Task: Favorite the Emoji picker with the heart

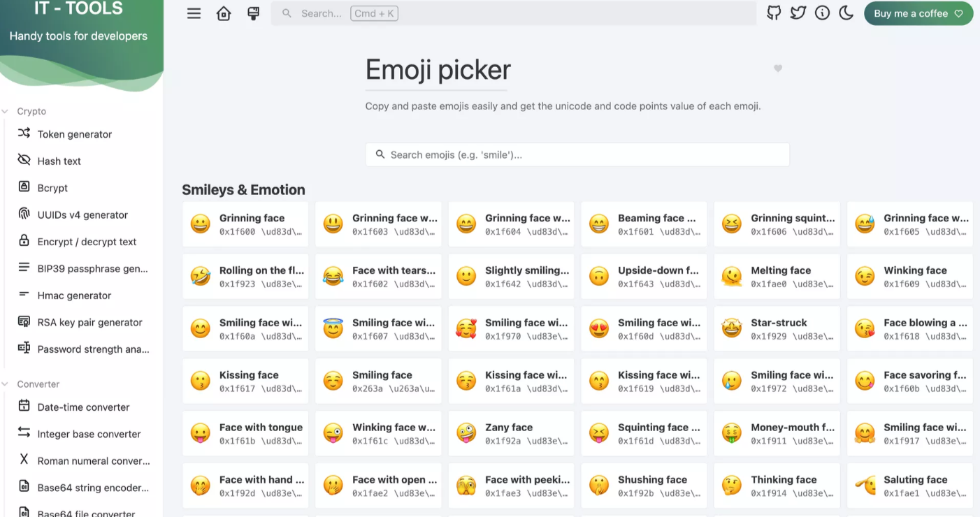Action: pyautogui.click(x=777, y=68)
